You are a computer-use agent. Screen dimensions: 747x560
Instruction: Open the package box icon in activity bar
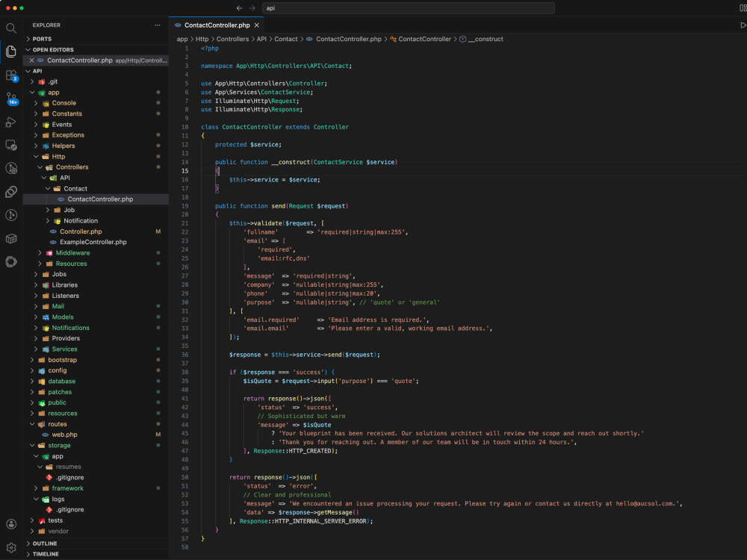coord(11,238)
